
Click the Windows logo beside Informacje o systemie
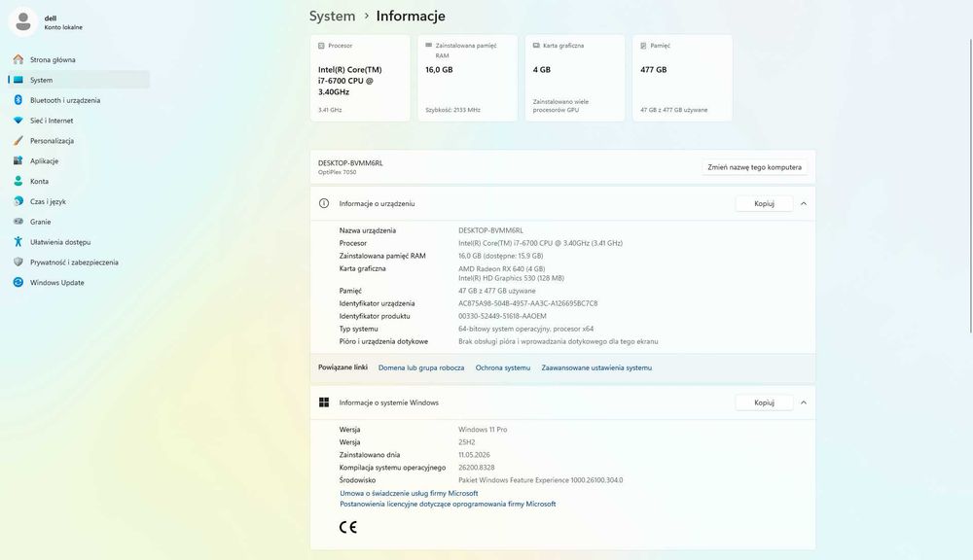pos(324,402)
